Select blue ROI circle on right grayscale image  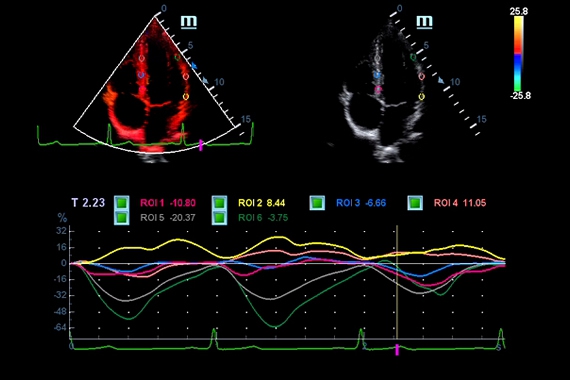pyautogui.click(x=378, y=75)
